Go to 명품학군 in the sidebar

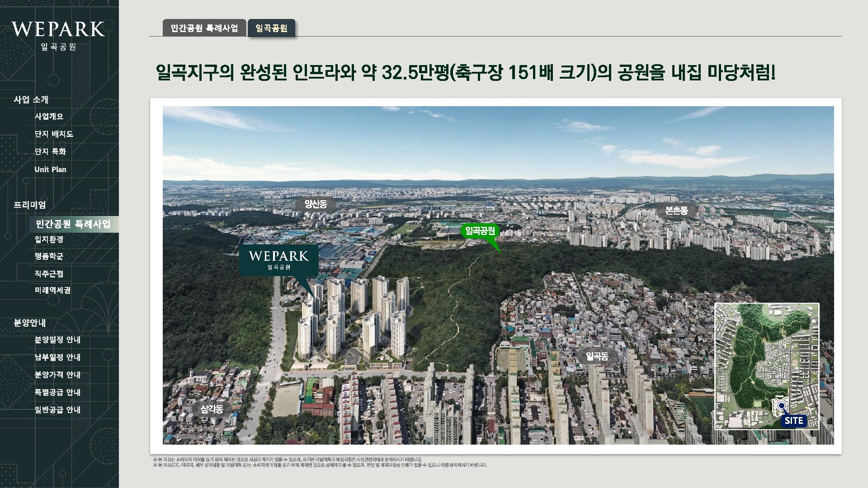click(x=49, y=256)
